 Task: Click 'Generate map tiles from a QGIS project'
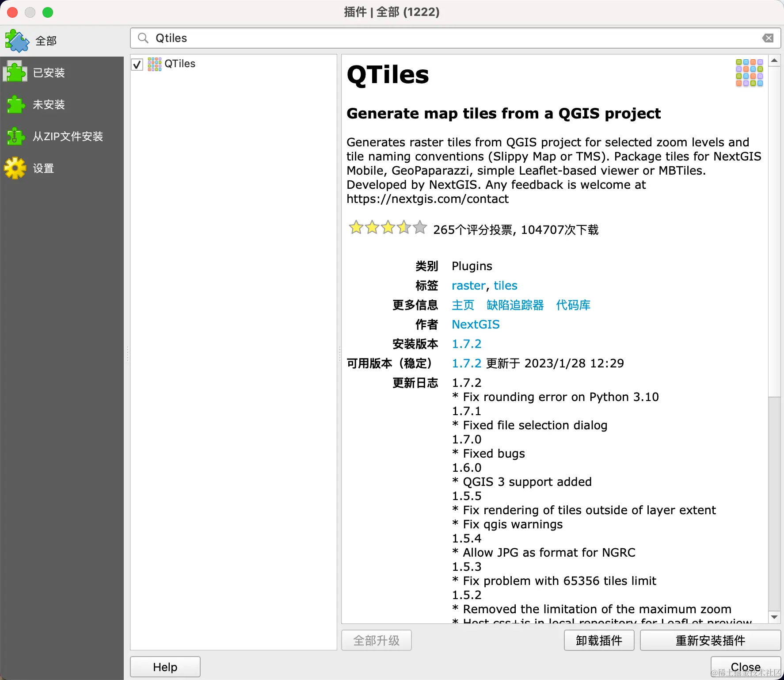coord(503,114)
